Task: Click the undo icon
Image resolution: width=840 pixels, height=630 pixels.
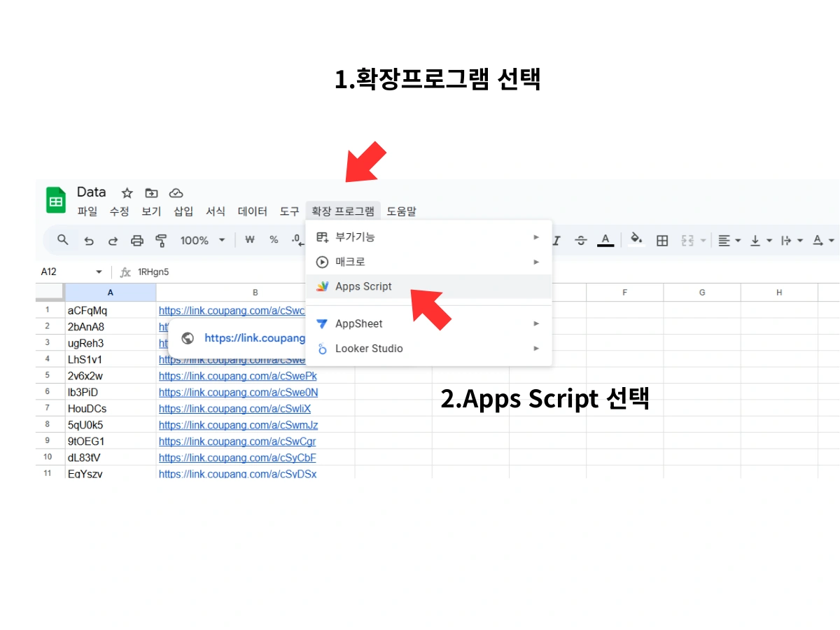Action: [x=88, y=240]
